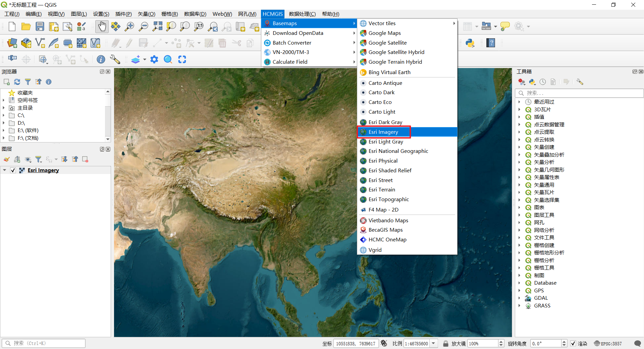This screenshot has width=644, height=349.
Task: Click the Save Project floppy disk icon
Action: coord(40,26)
